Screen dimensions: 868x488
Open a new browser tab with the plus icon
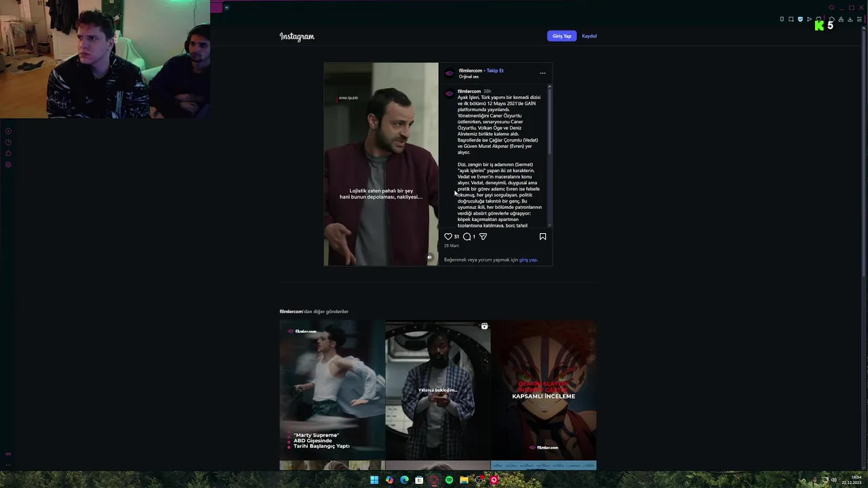(x=226, y=7)
